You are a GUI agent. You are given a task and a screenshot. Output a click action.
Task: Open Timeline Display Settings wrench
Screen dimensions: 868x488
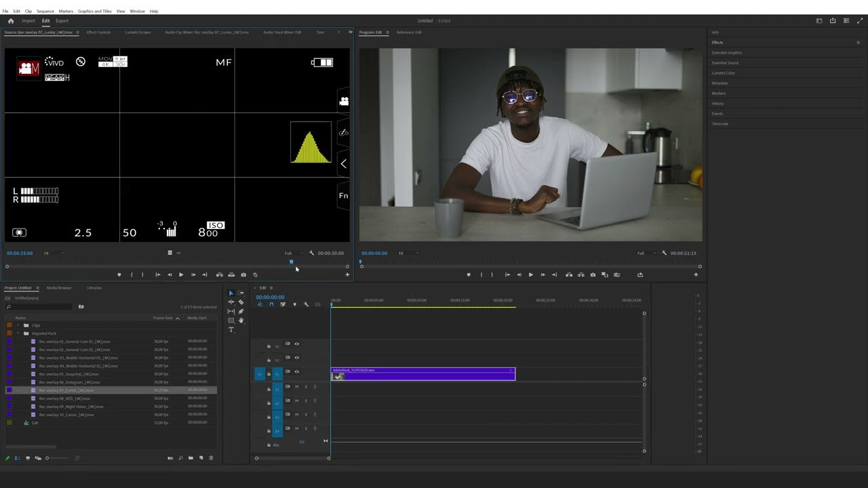(306, 305)
